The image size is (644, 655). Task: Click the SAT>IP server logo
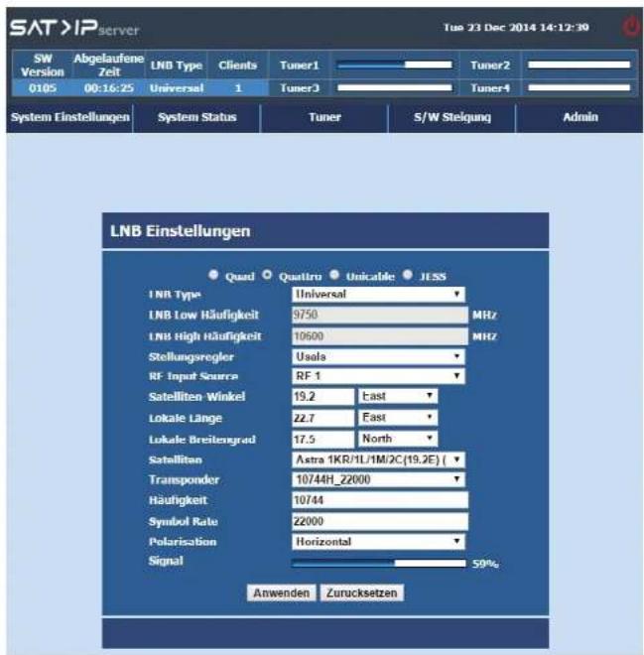coord(74,28)
